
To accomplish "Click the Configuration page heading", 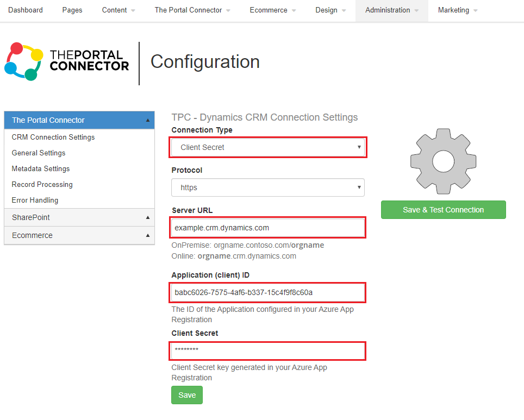I will 205,62.
